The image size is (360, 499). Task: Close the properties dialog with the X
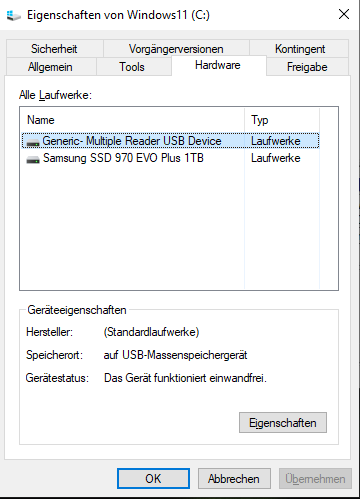pos(344,14)
